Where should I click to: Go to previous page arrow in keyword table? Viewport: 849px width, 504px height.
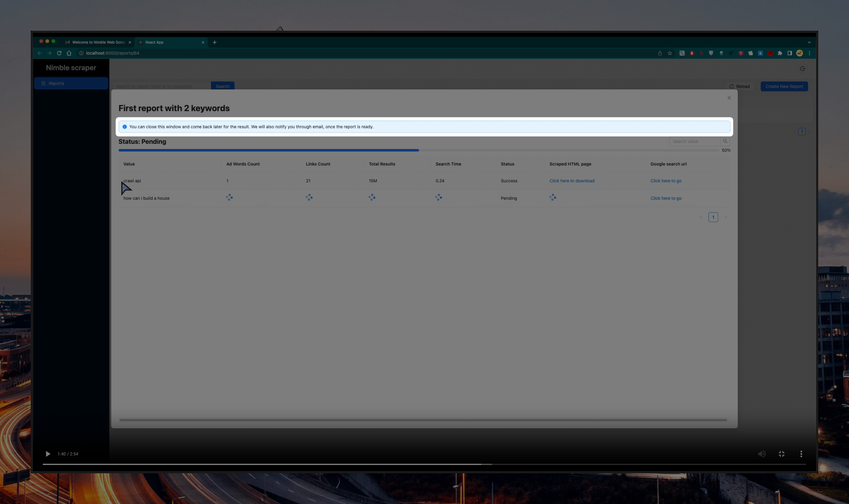tap(701, 217)
